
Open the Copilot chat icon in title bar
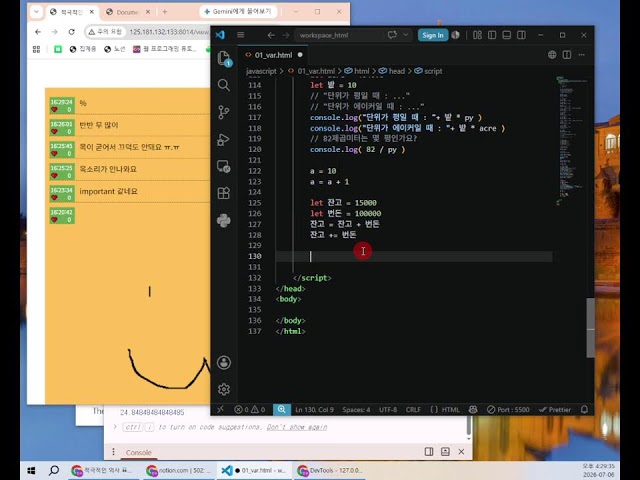pyautogui.click(x=392, y=35)
